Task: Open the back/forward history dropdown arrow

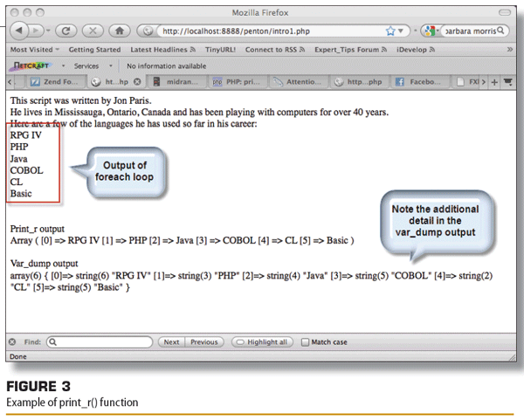Action: pyautogui.click(x=48, y=31)
